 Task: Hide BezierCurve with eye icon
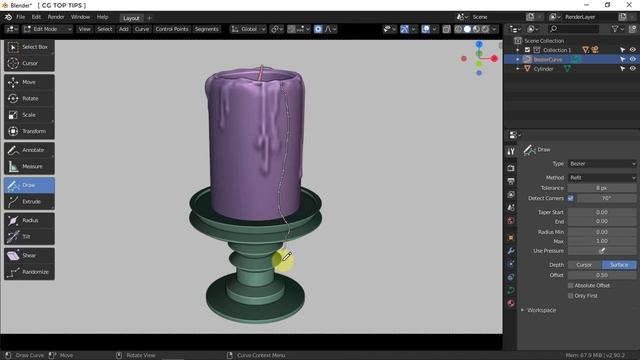point(633,59)
